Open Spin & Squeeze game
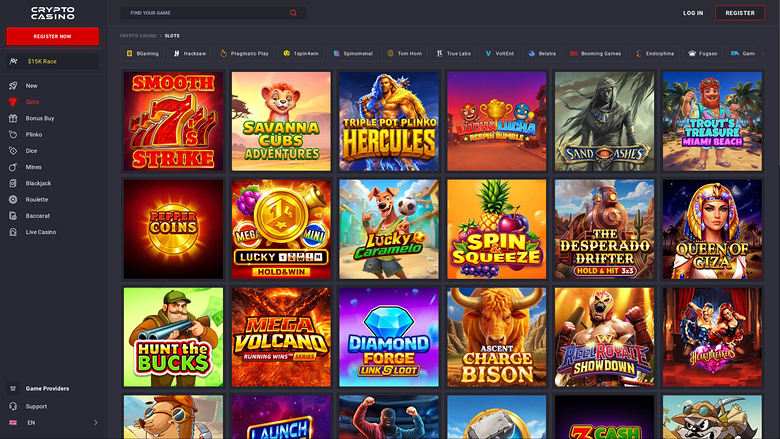This screenshot has height=439, width=780. 496,229
